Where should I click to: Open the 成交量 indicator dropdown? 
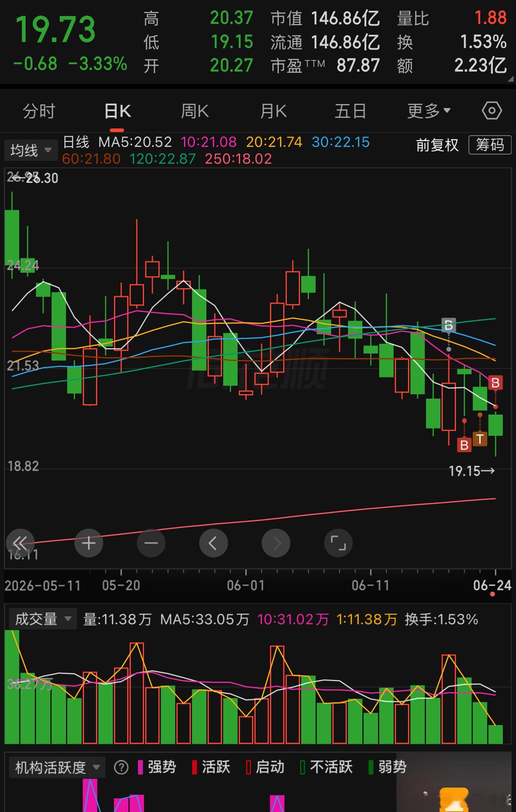[x=43, y=619]
